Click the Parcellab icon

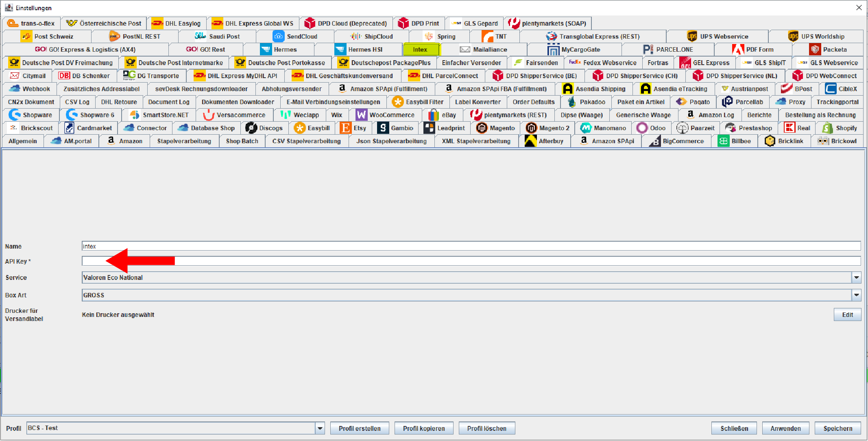coord(728,102)
